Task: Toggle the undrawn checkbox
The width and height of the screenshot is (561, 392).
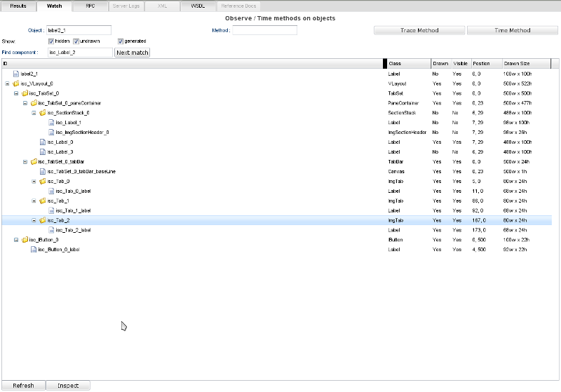Action: pyautogui.click(x=76, y=41)
